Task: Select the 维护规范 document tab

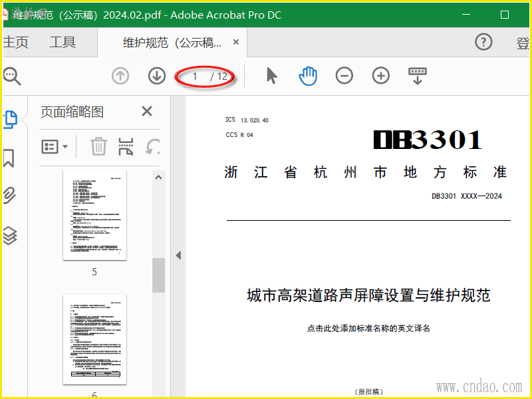Action: tap(172, 43)
